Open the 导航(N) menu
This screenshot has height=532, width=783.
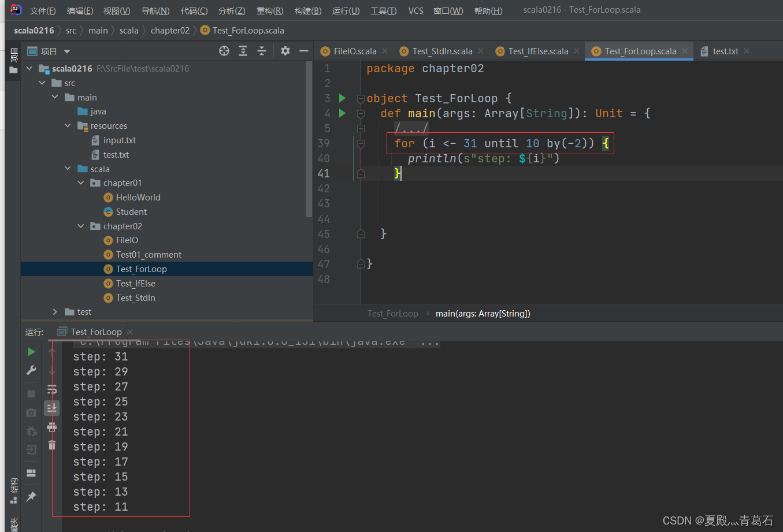[x=155, y=10]
